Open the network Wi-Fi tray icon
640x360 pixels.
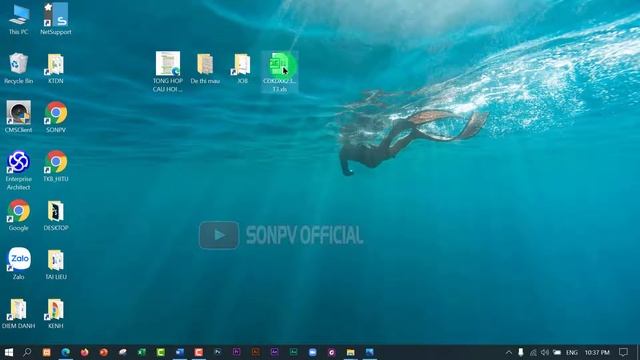point(533,352)
